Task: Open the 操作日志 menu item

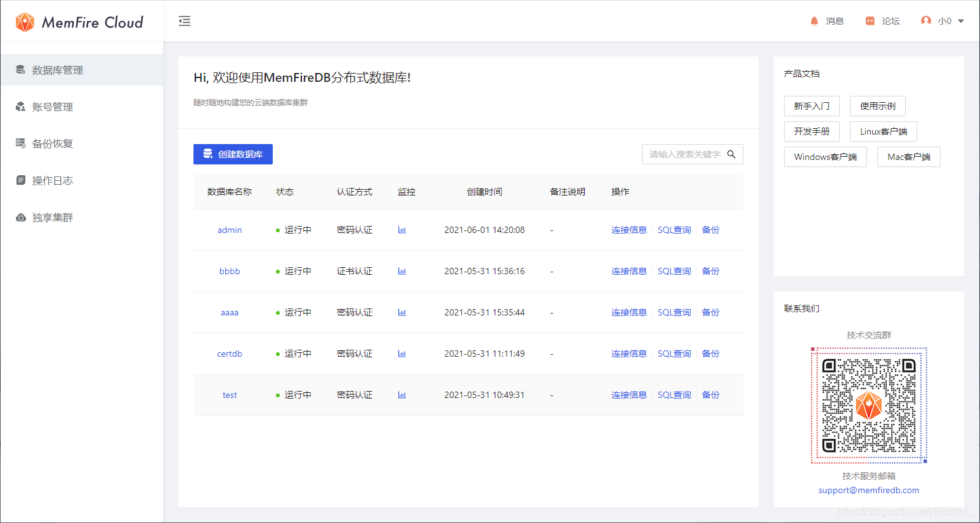Action: point(82,180)
